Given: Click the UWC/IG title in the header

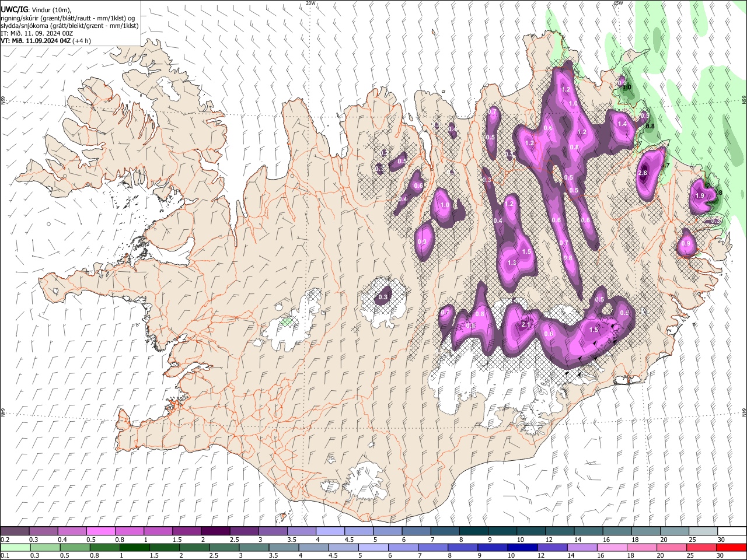Looking at the screenshot, I should point(15,9).
